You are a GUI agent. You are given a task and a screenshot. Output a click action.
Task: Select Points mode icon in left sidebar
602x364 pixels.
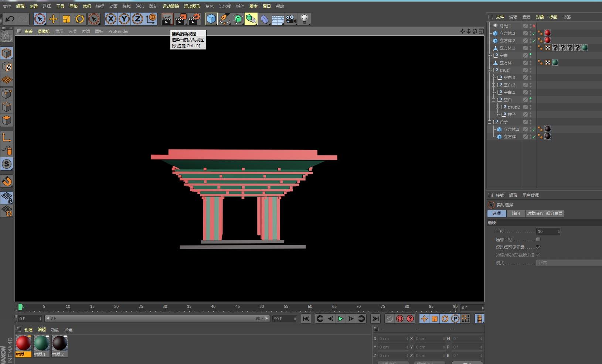point(7,93)
